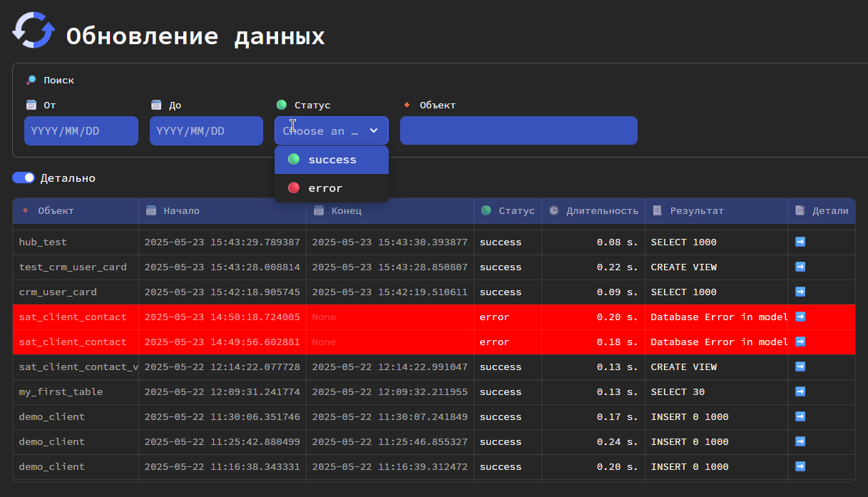The height and width of the screenshot is (497, 868).
Task: Select success option in status dropdown
Action: pos(332,160)
